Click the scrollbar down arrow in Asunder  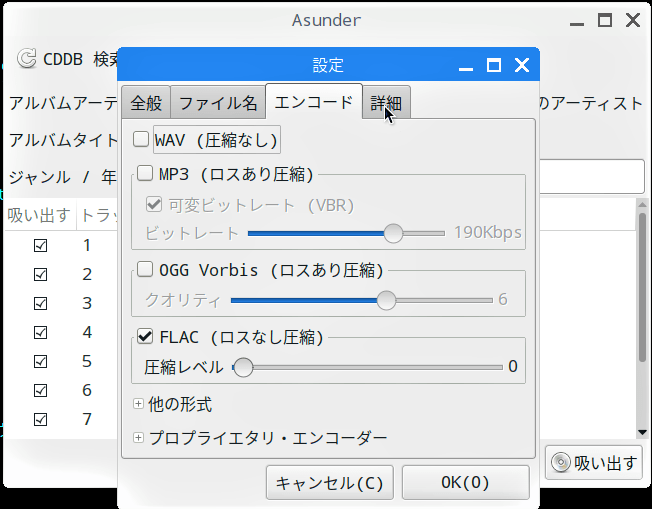click(x=642, y=432)
